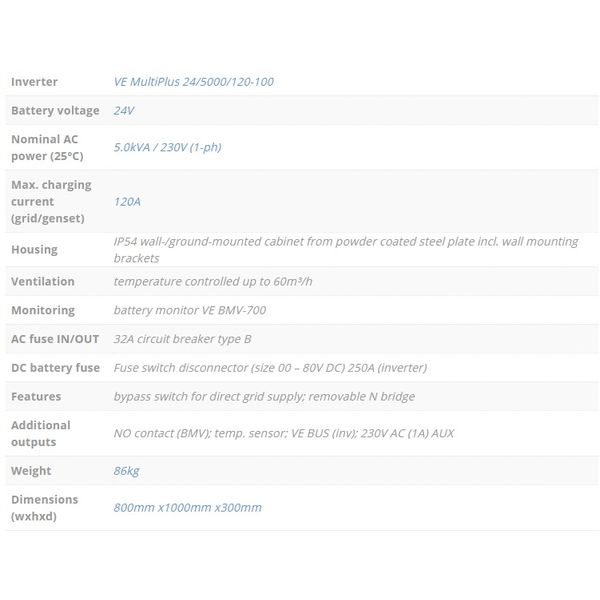Click the 86kg weight value
This screenshot has height=600, width=600.
pos(126,471)
